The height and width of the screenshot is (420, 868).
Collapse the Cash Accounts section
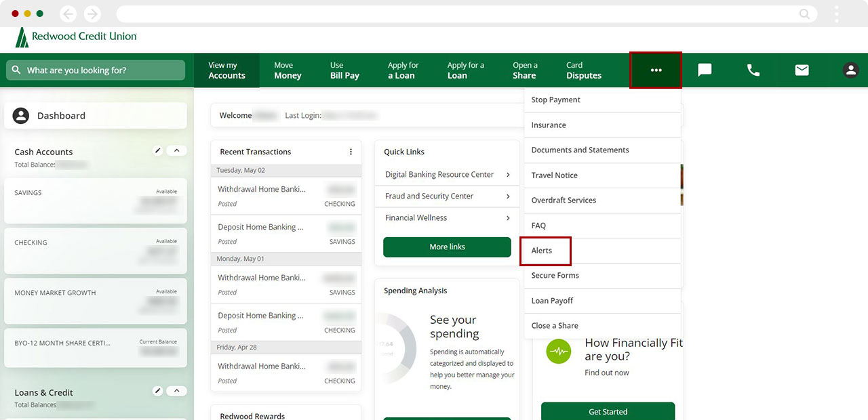pyautogui.click(x=176, y=150)
